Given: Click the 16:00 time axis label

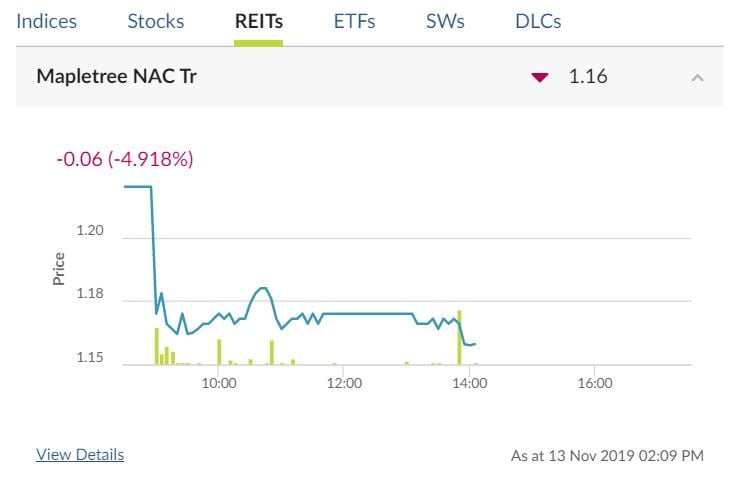Looking at the screenshot, I should [595, 383].
